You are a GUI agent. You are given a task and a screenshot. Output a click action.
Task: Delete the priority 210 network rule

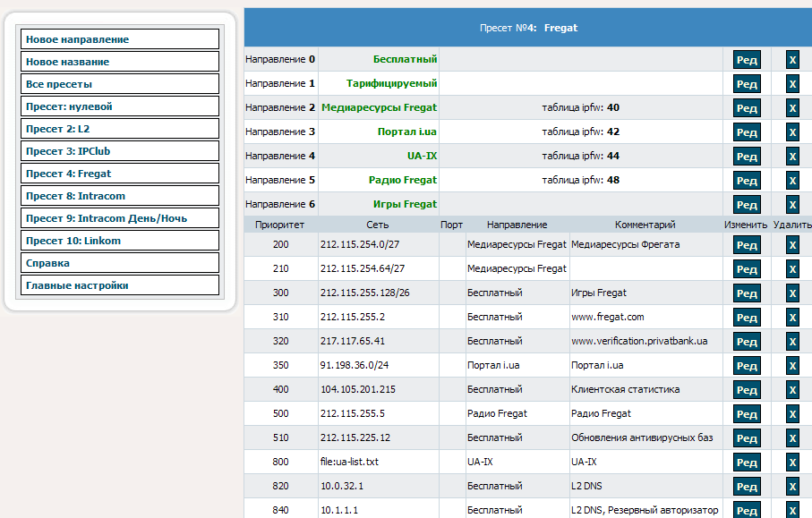click(x=792, y=269)
